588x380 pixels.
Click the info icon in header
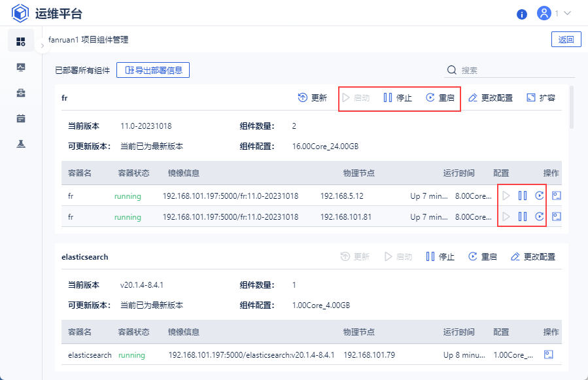(522, 14)
